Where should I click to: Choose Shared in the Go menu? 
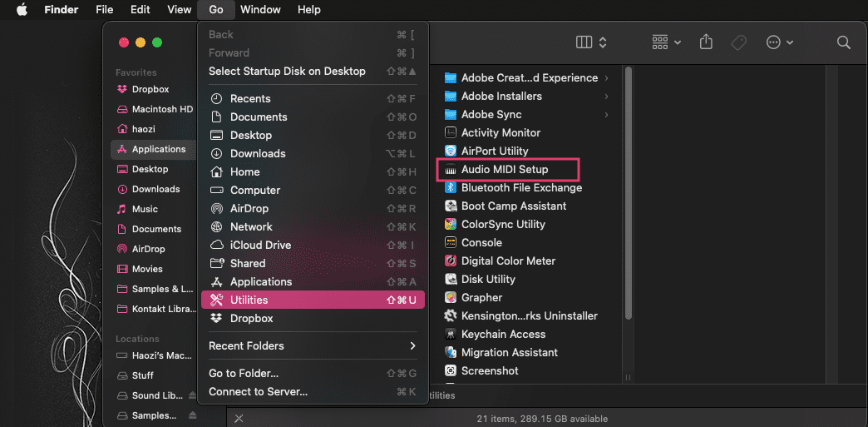(x=313, y=263)
